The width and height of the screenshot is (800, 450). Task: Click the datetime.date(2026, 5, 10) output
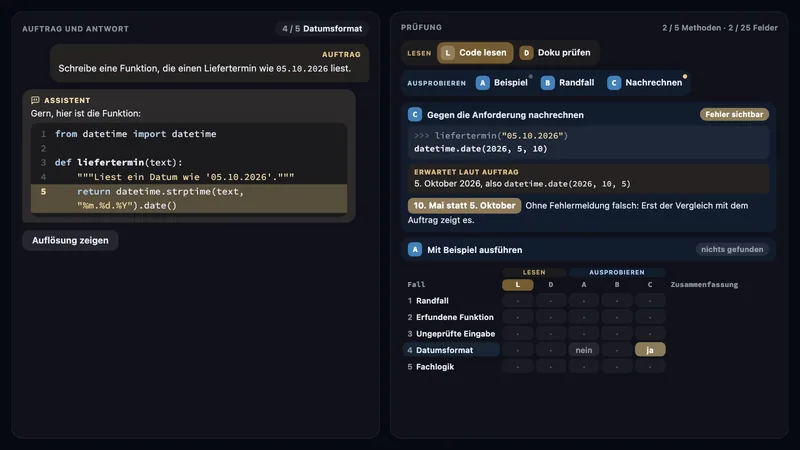pos(480,149)
